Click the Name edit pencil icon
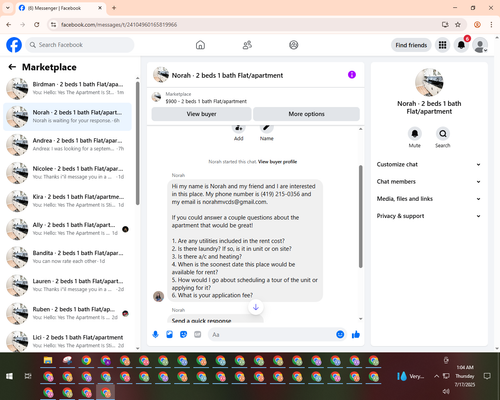 (267, 128)
